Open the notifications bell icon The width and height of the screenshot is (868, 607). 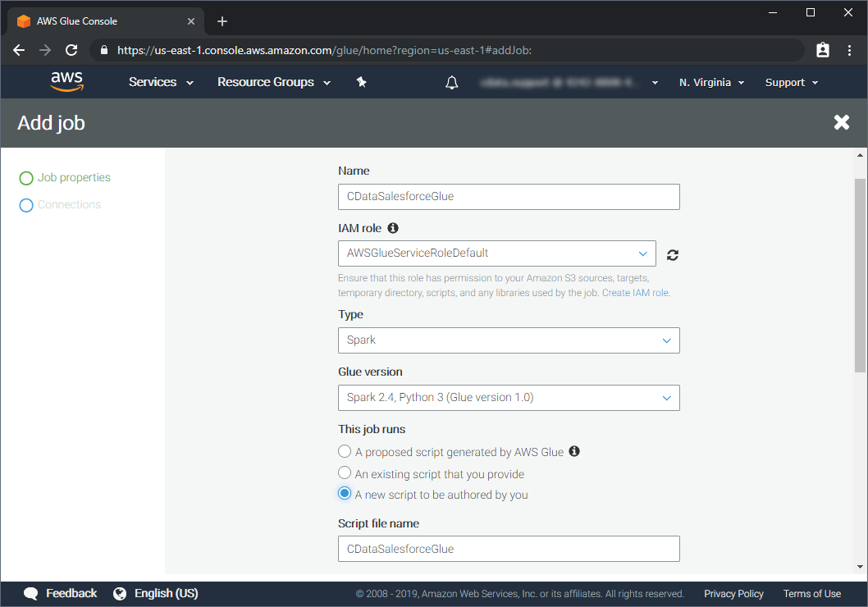click(x=451, y=83)
